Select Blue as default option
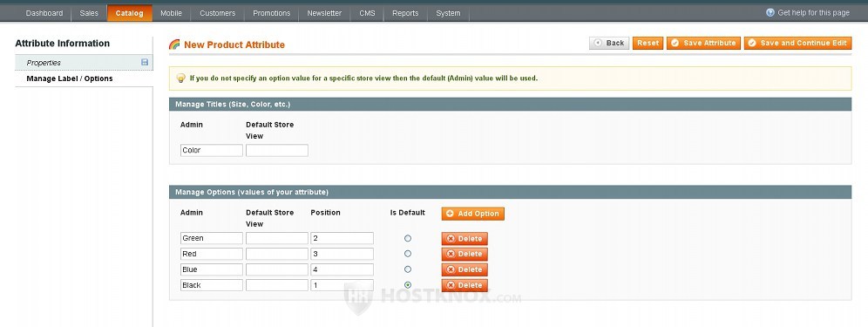This screenshot has width=868, height=327. point(408,269)
